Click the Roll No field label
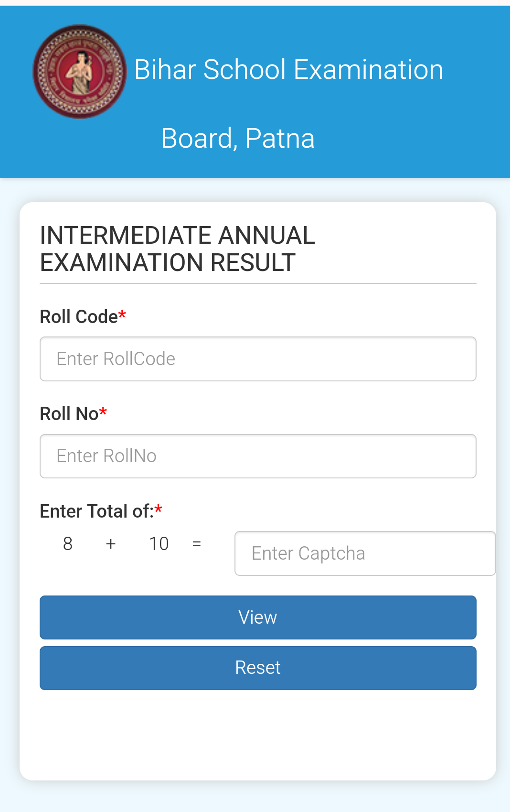The height and width of the screenshot is (812, 510). coord(69,414)
